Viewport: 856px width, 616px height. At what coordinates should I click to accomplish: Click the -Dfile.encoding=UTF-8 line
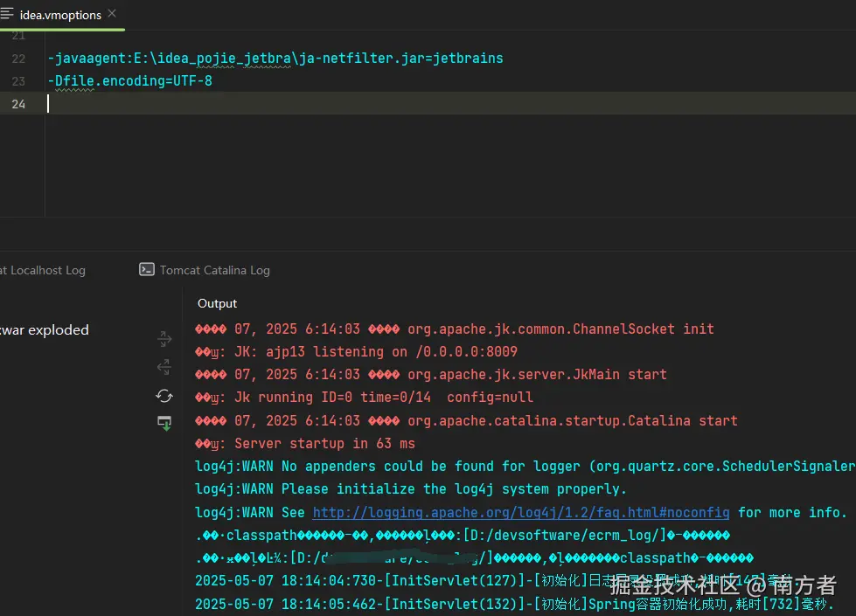(x=130, y=81)
